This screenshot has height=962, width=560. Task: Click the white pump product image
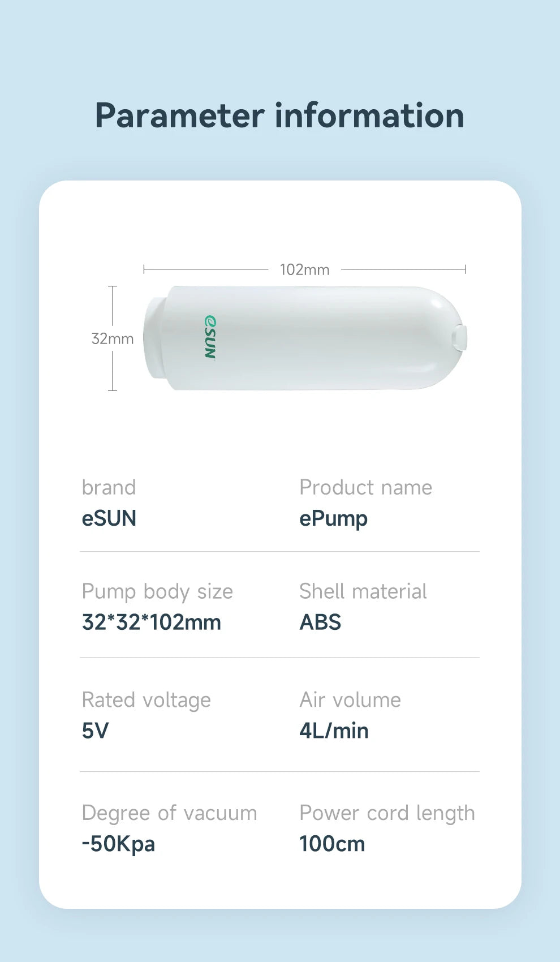(317, 338)
